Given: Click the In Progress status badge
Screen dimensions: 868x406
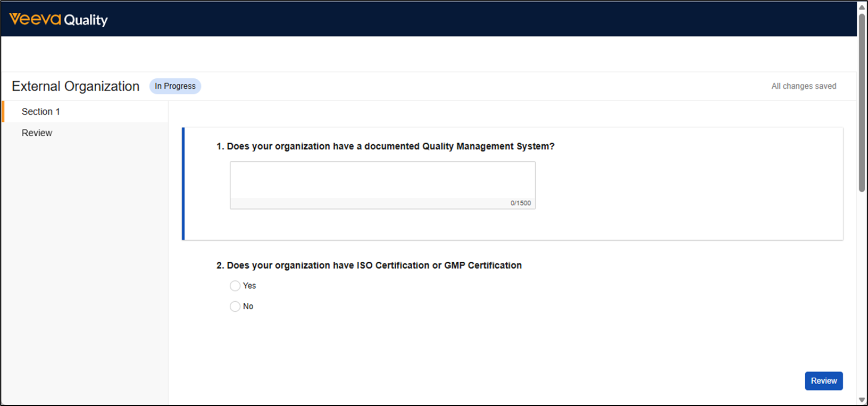Looking at the screenshot, I should tap(175, 86).
